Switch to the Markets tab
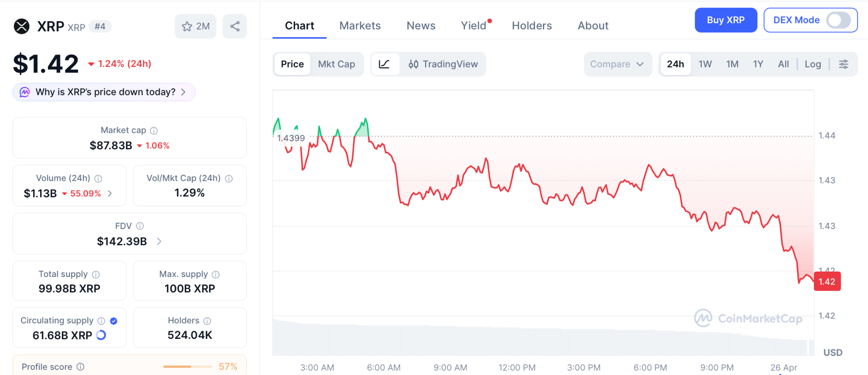 tap(360, 26)
